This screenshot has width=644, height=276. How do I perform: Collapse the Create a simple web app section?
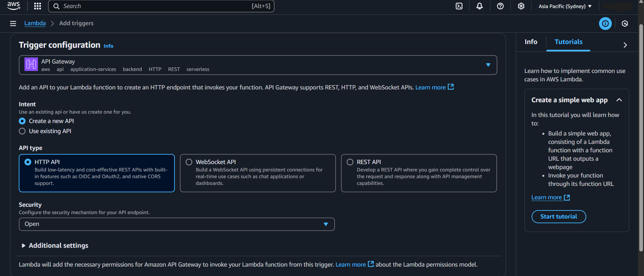pos(619,100)
